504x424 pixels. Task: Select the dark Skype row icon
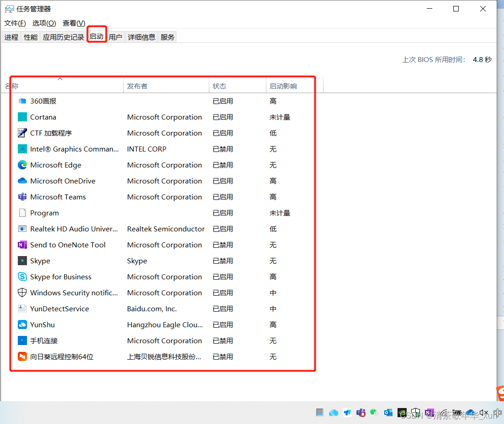tap(22, 261)
